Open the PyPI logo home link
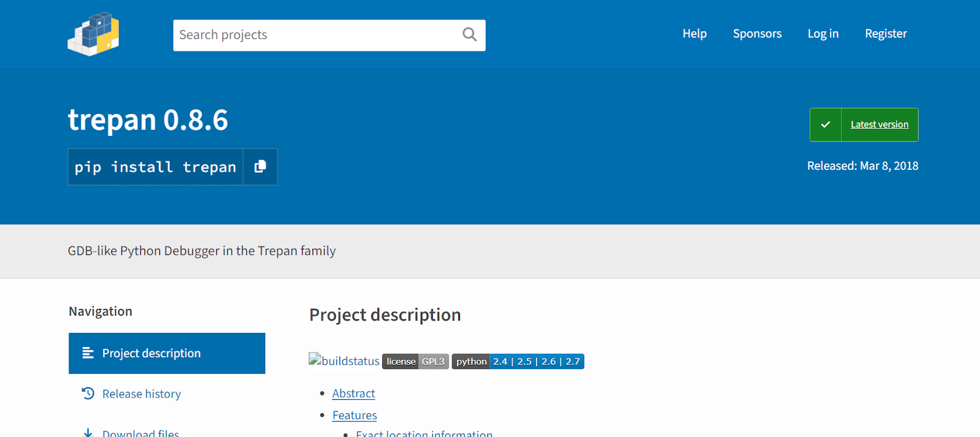 pos(93,34)
